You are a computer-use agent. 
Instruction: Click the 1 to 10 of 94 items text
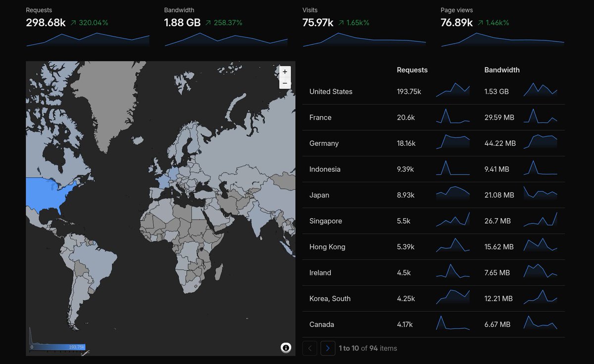point(368,348)
